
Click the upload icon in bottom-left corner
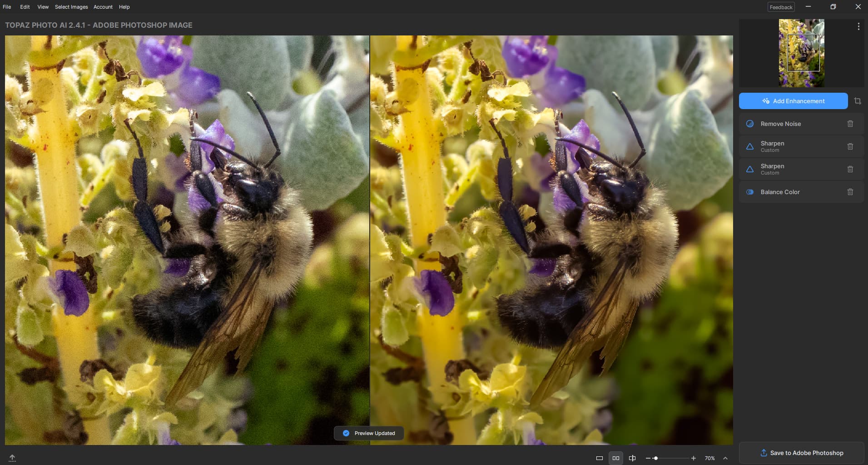pyautogui.click(x=12, y=458)
